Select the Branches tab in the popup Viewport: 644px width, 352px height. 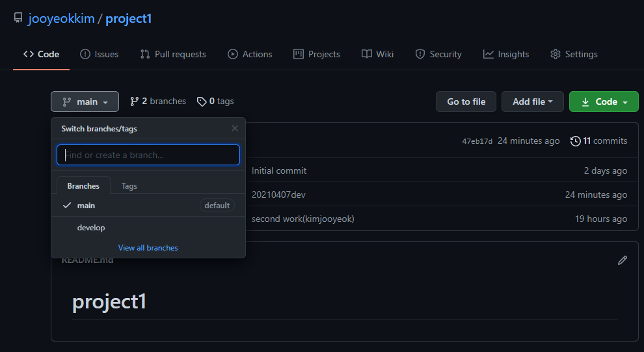[83, 185]
